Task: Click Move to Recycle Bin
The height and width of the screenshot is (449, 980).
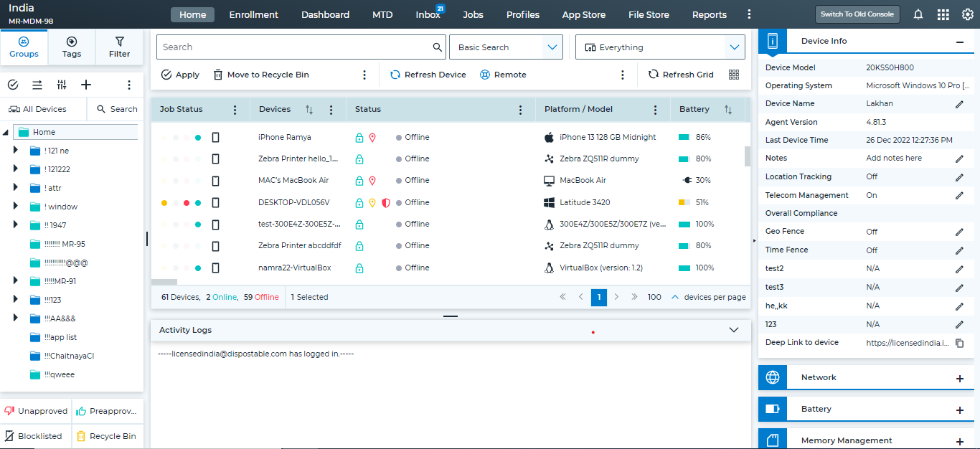Action: (261, 75)
